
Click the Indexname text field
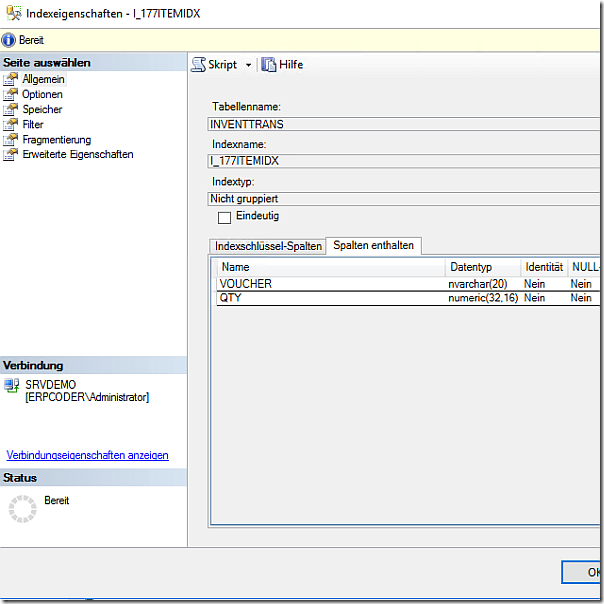(x=400, y=161)
